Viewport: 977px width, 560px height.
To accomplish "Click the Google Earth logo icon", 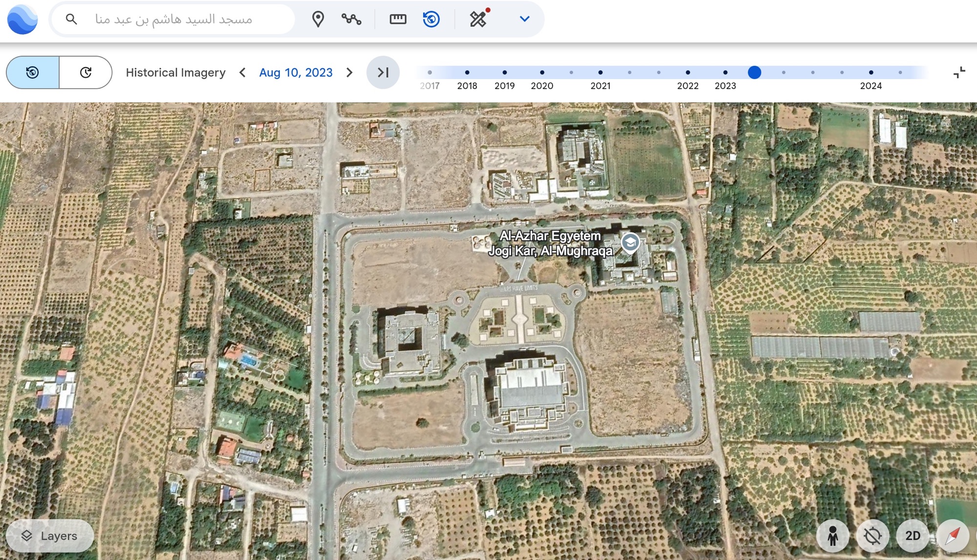I will point(22,20).
